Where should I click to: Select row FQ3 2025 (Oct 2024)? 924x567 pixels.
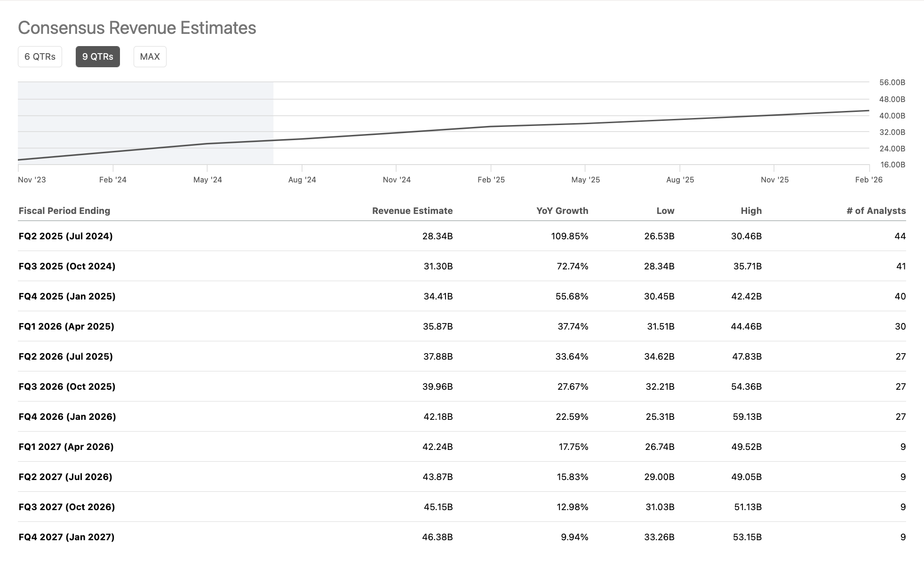click(462, 266)
